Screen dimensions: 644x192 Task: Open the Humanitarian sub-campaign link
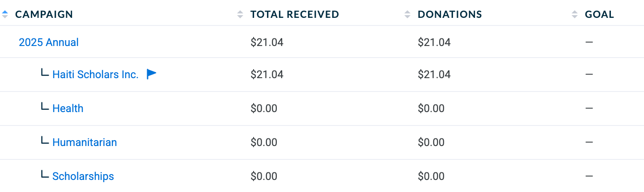[85, 142]
